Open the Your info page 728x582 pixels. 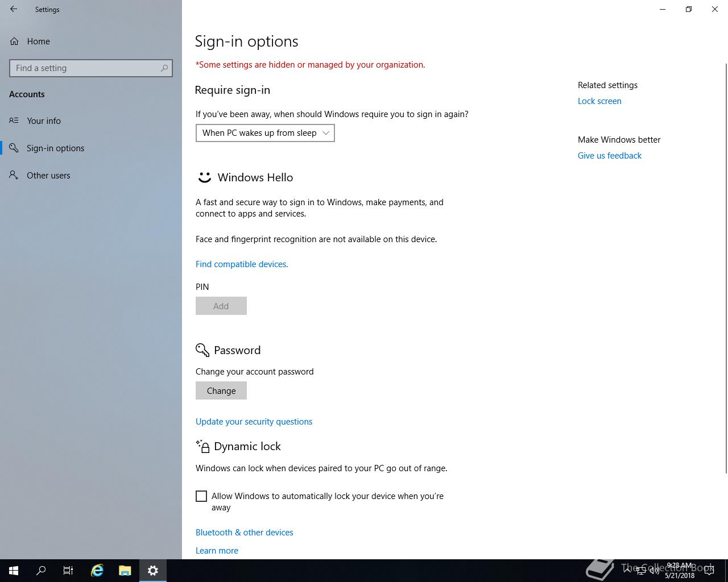pyautogui.click(x=91, y=120)
